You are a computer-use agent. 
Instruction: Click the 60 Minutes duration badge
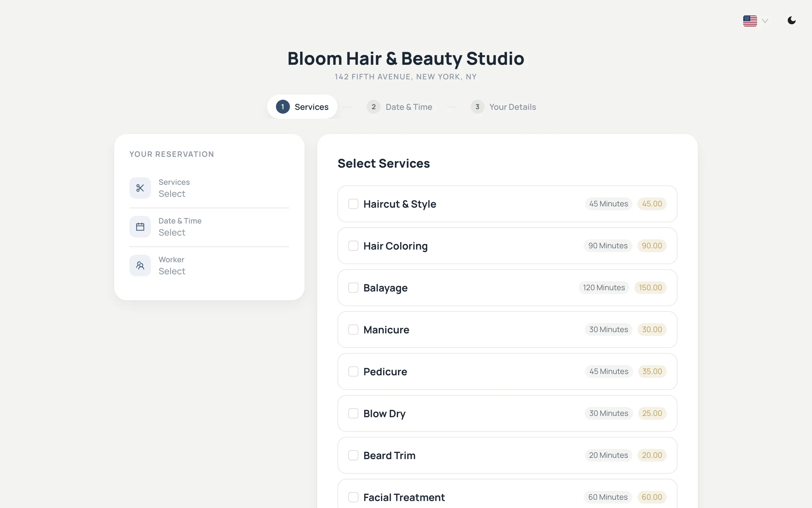coord(608,497)
